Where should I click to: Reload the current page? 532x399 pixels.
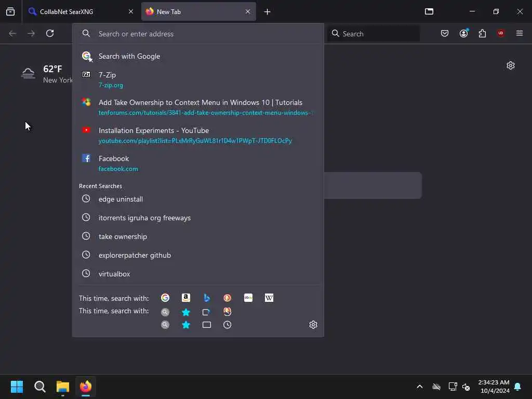pyautogui.click(x=50, y=33)
